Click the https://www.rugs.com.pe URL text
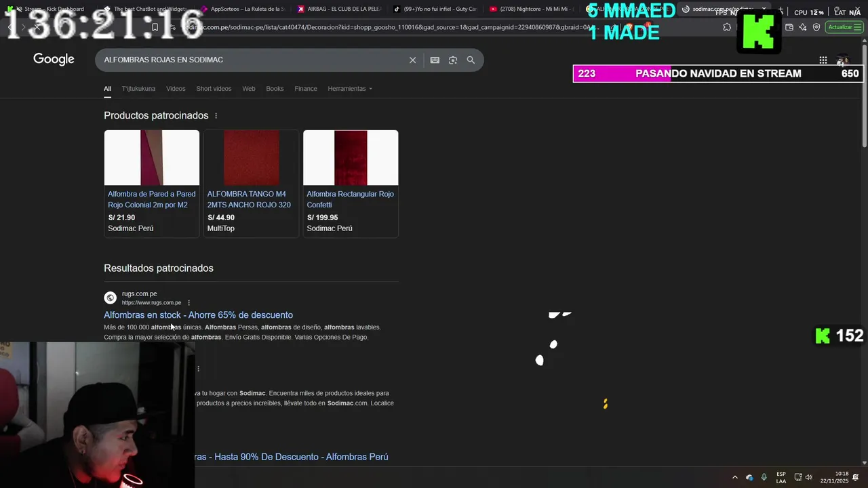 point(151,303)
